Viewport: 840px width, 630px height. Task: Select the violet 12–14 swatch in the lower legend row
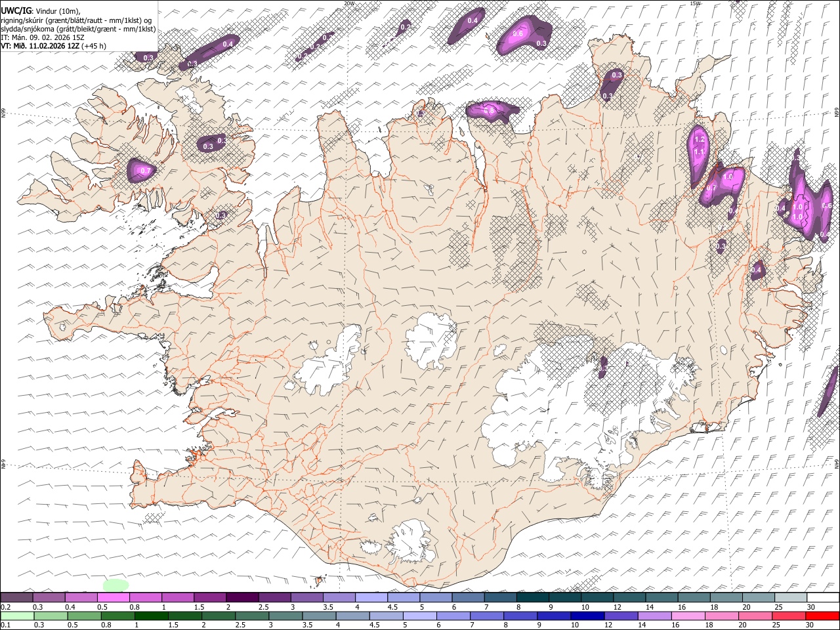click(619, 616)
